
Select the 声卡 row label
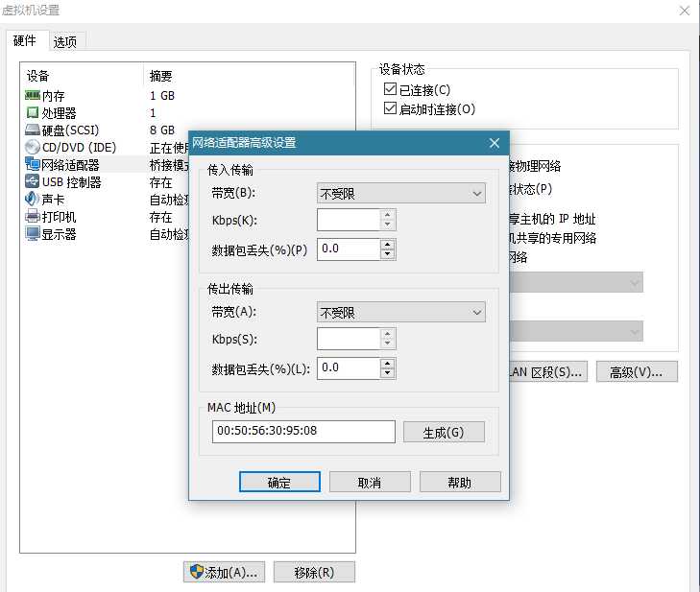(x=53, y=200)
